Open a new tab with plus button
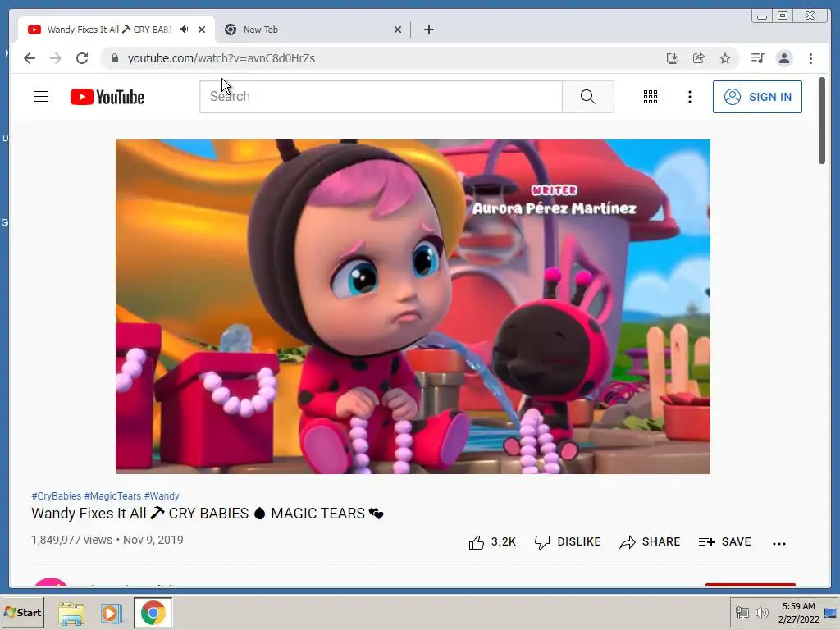The image size is (840, 630). click(x=428, y=30)
